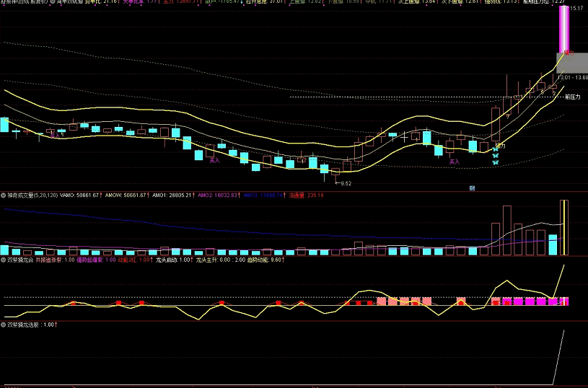Select the leftmost 买入 buy signal marker
The height and width of the screenshot is (388, 588).
(55, 136)
